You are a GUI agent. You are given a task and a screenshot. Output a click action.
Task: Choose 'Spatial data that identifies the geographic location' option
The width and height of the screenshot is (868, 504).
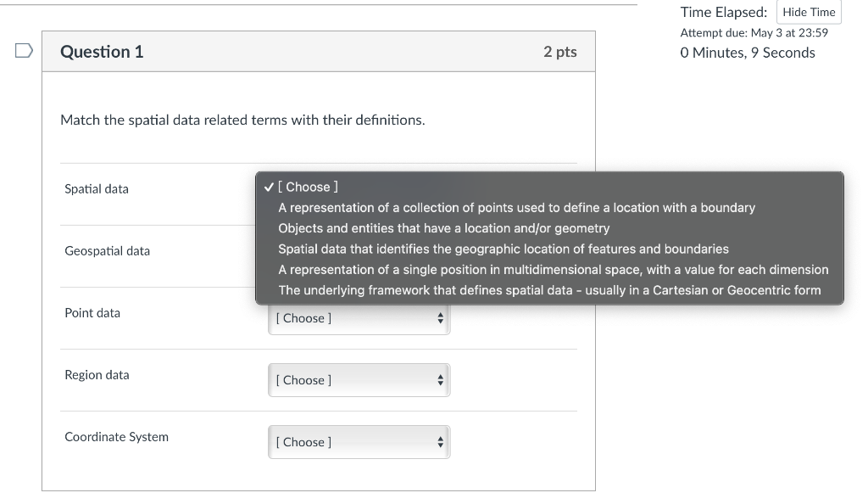point(549,249)
